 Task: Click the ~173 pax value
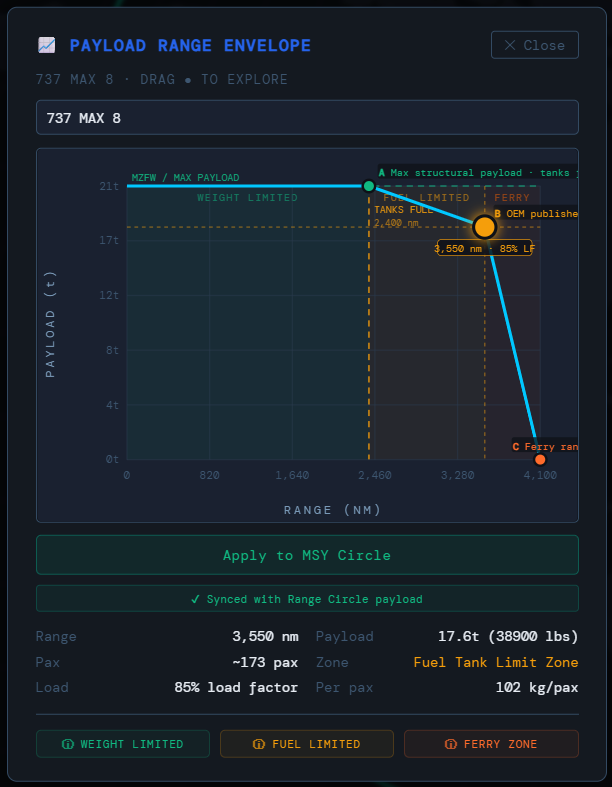(265, 663)
